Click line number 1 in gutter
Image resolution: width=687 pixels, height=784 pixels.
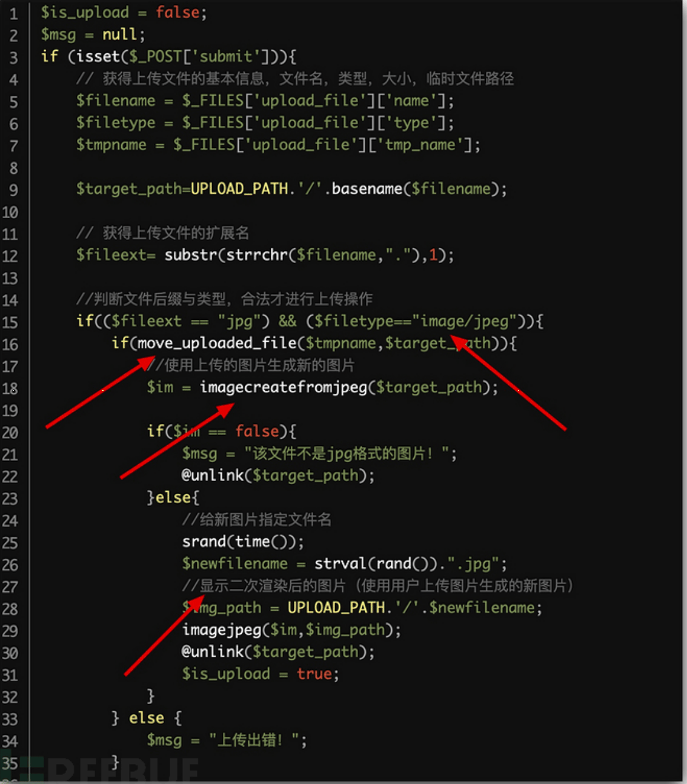13,13
